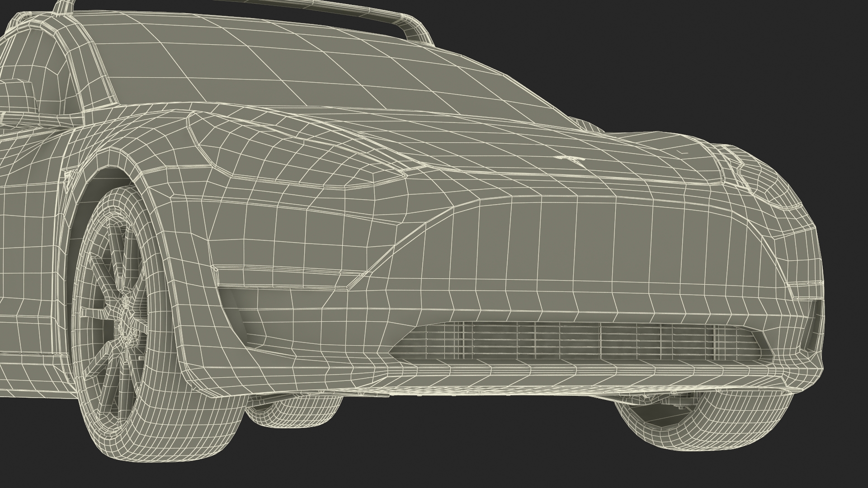
Task: Select the roof frame bar at top
Action: click(x=362, y=10)
